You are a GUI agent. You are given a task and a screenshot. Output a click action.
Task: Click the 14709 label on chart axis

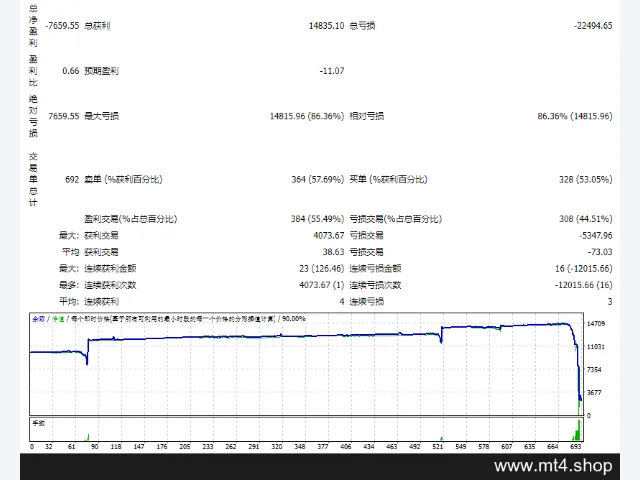[596, 324]
